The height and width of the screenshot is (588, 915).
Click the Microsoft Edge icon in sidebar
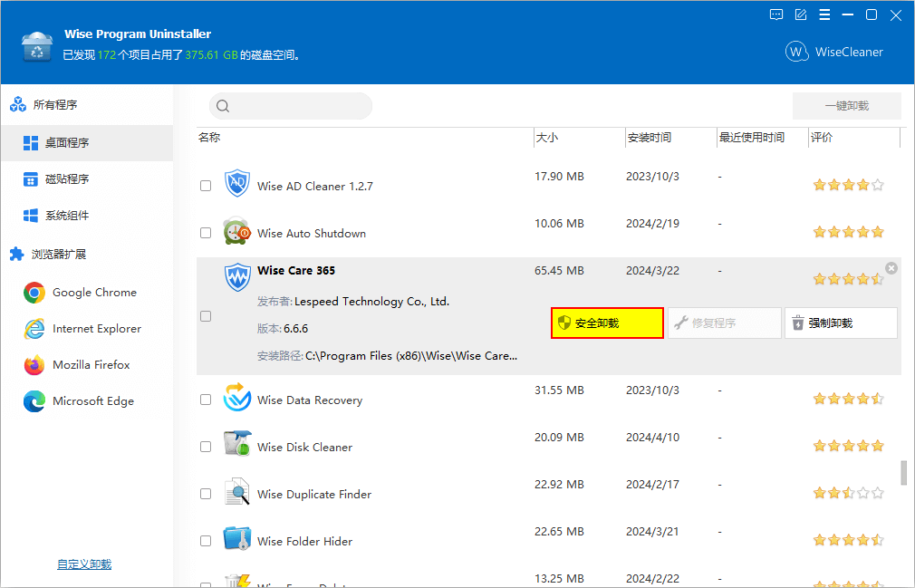(x=34, y=401)
